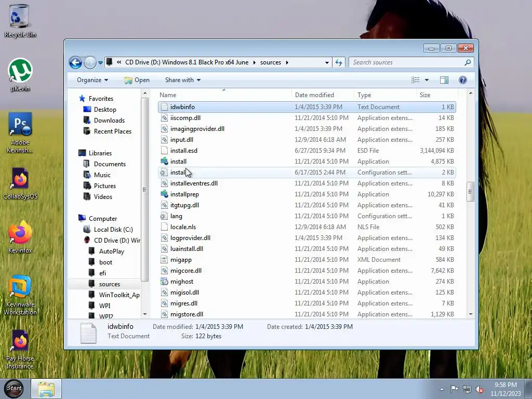Image resolution: width=532 pixels, height=399 pixels.
Task: Open the CollabSysOS desktop shortcut
Action: tap(20, 183)
